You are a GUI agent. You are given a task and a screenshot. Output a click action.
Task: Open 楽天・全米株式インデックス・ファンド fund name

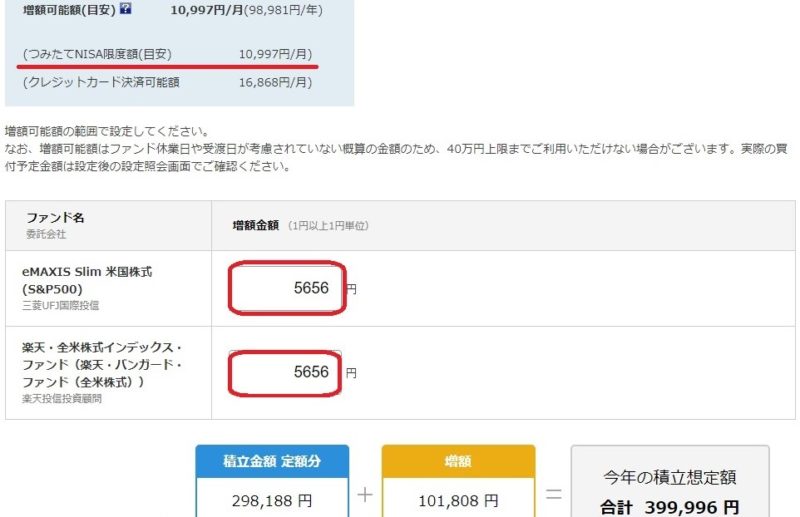[x=102, y=364]
